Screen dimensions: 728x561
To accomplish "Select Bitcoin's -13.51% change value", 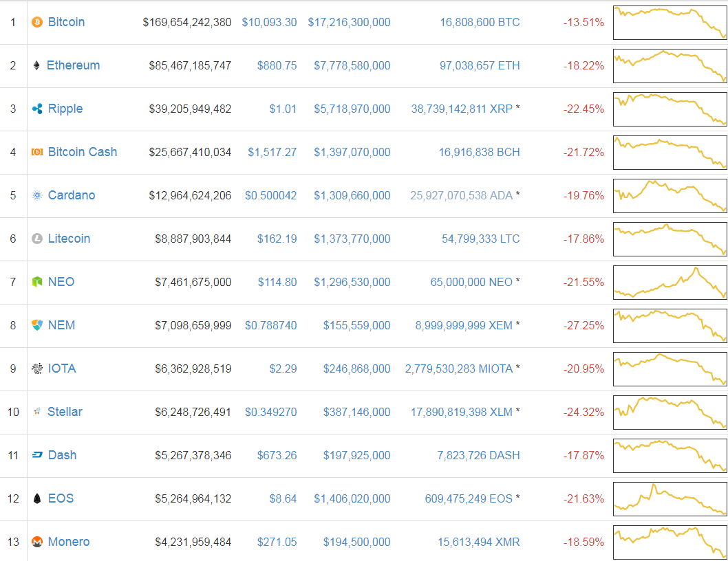I will (x=584, y=22).
